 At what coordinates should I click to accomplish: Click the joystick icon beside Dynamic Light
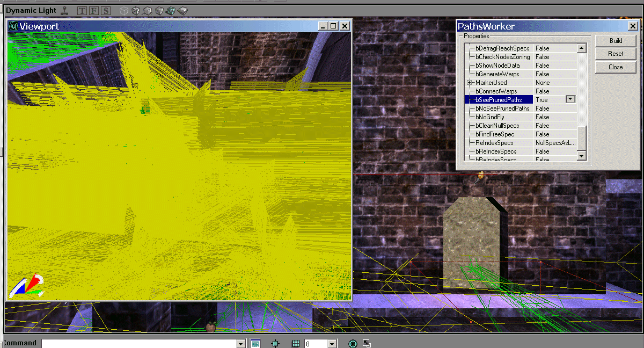pyautogui.click(x=64, y=10)
